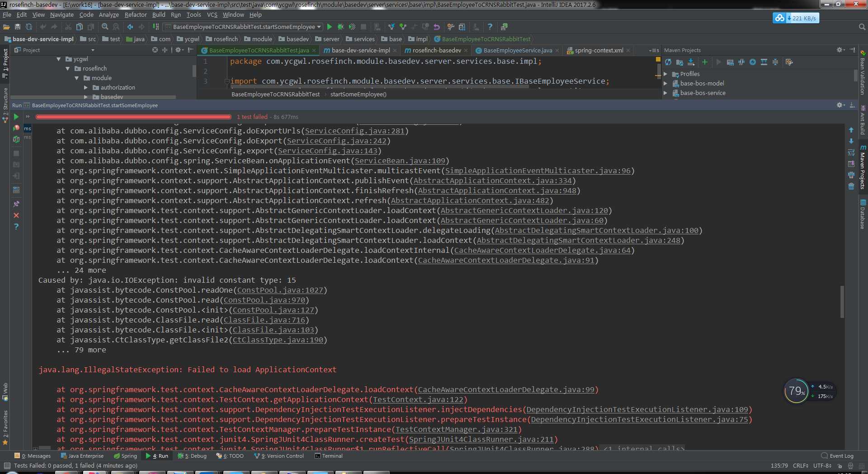Print console output icon
Screen dimensions: 868x474
[851, 175]
